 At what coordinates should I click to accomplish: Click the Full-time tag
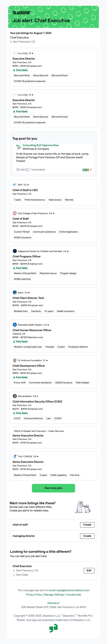[x=75, y=475]
